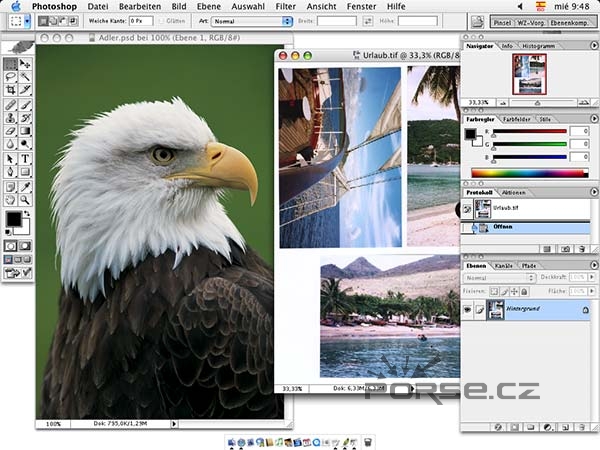Select the Crop tool
Screen dimensions: 600x450
pyautogui.click(x=10, y=90)
